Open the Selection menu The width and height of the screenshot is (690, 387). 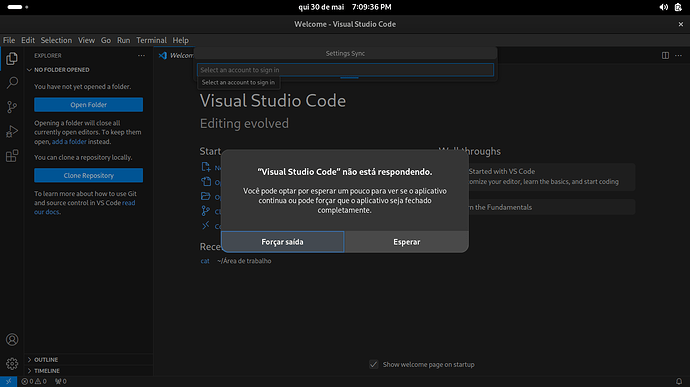(x=56, y=40)
